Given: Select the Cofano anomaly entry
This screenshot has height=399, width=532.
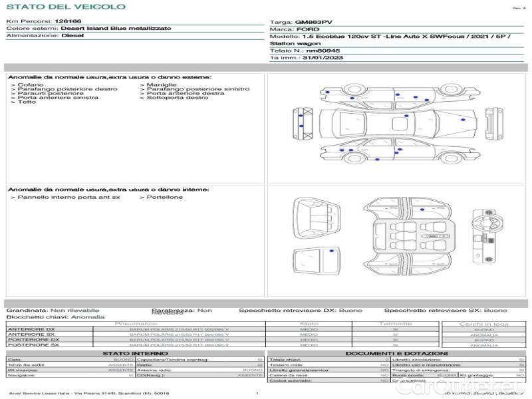Looking at the screenshot, I should click(27, 84).
